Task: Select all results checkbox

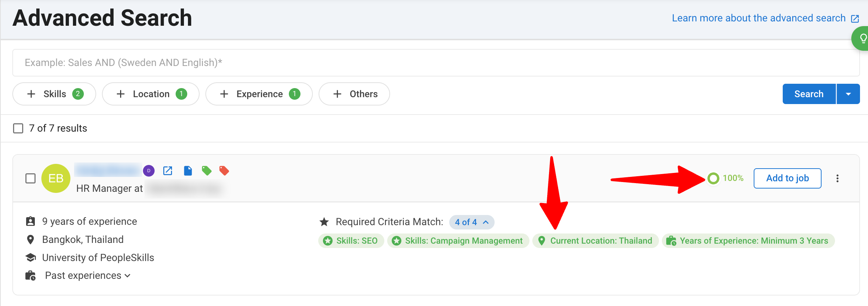Action: [x=18, y=128]
